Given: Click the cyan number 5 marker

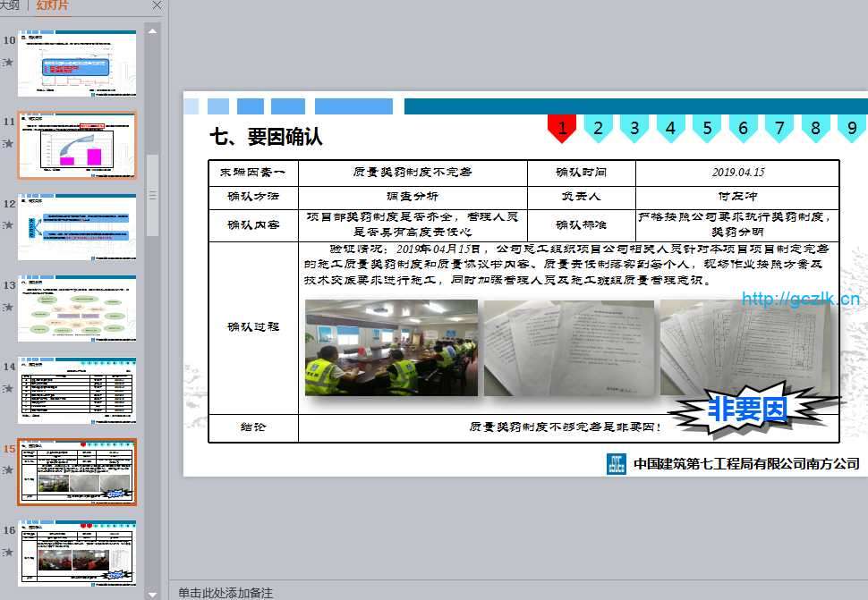Looking at the screenshot, I should [706, 129].
